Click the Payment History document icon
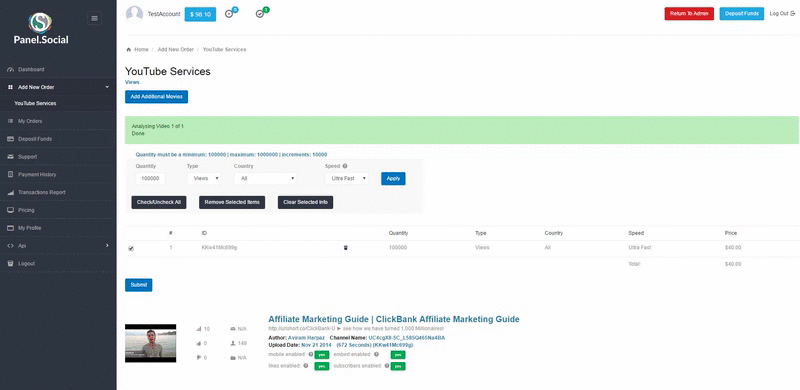Viewport: 800px width, 390px height. click(11, 175)
